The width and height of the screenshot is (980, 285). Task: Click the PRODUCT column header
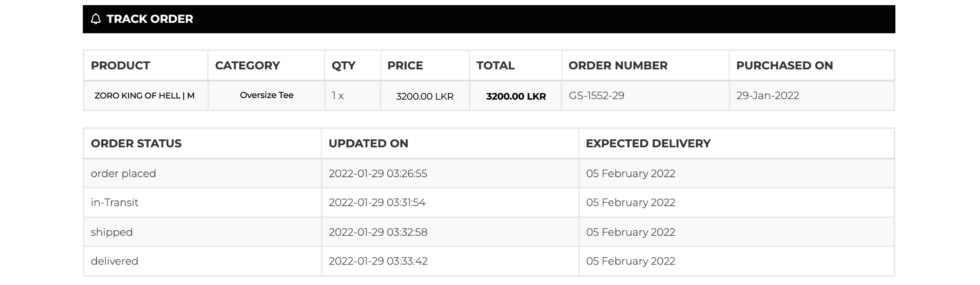(x=120, y=65)
